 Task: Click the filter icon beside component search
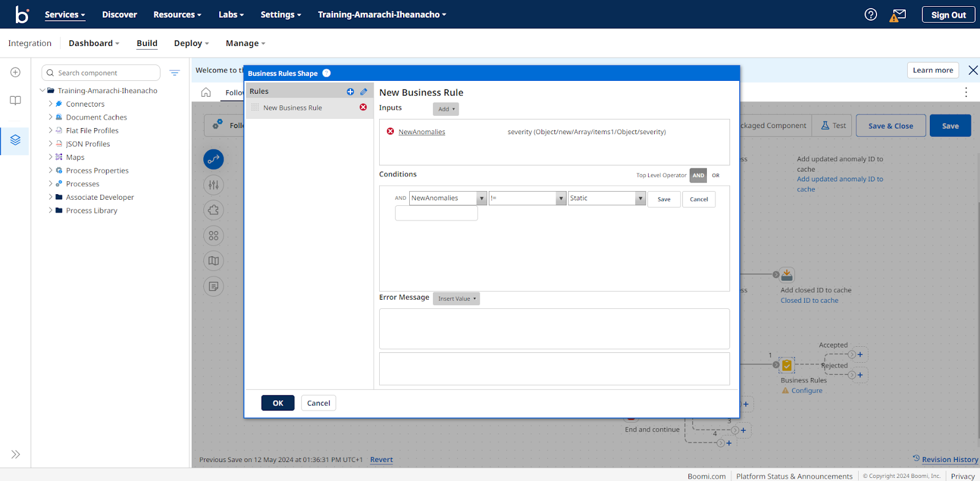[175, 73]
